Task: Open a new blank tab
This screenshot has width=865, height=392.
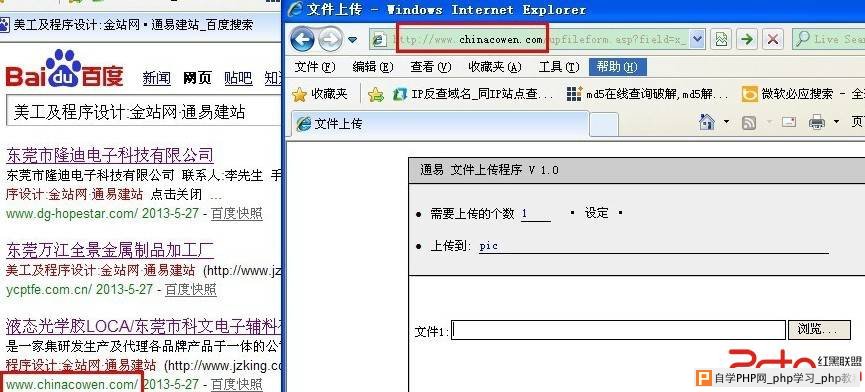Action: pyautogui.click(x=604, y=125)
